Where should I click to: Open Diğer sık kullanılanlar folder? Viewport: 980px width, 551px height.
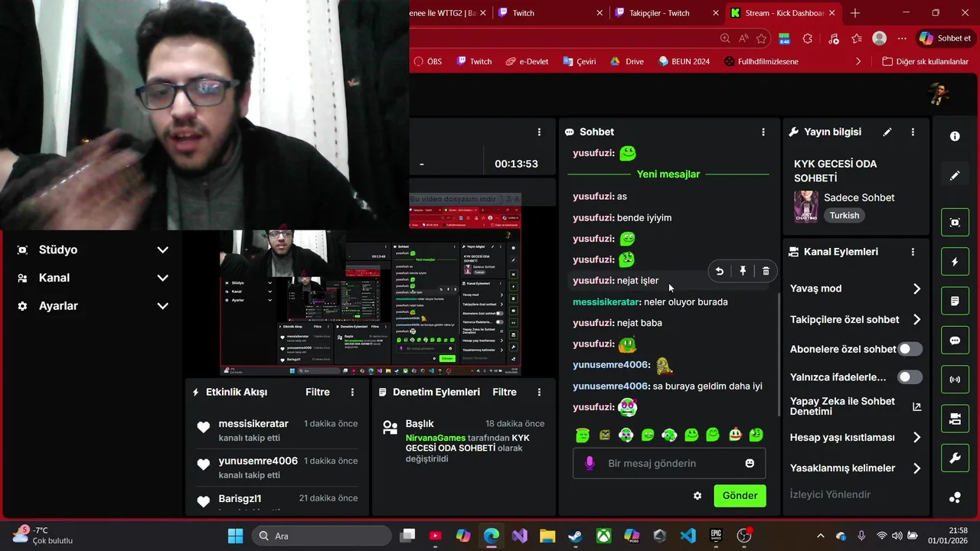coord(926,61)
